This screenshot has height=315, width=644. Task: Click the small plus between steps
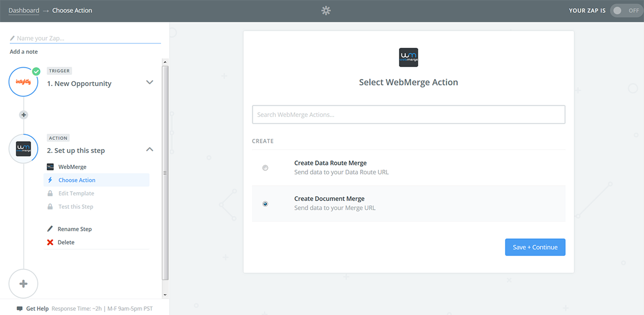24,115
